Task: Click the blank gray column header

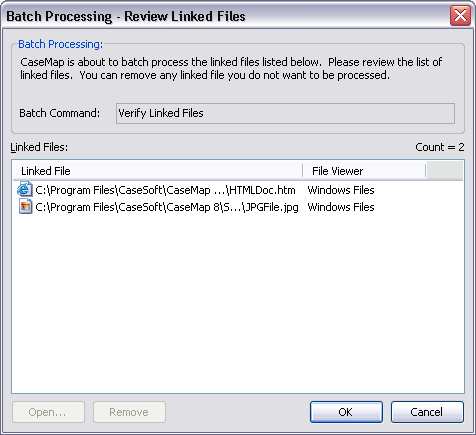Action: [445, 171]
